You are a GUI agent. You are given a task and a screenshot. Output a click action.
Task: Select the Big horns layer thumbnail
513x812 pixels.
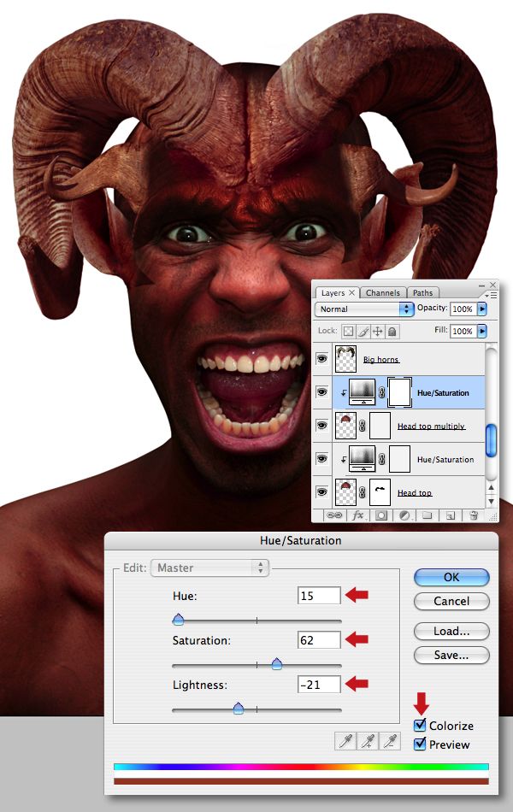[345, 359]
